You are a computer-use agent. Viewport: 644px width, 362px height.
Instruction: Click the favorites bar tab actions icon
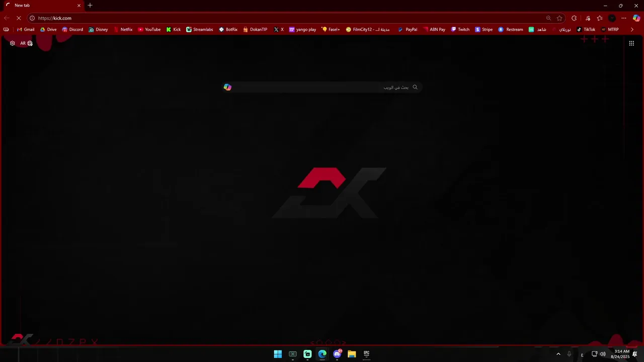[x=6, y=30]
